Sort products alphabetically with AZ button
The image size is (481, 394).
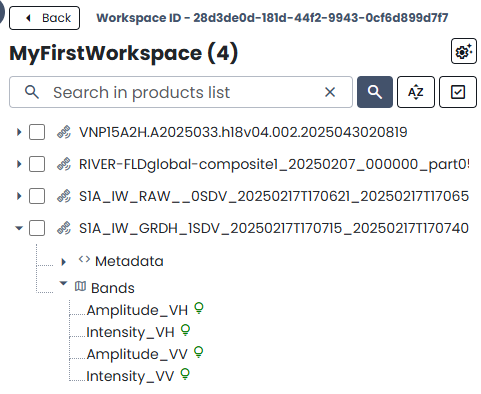coord(416,92)
